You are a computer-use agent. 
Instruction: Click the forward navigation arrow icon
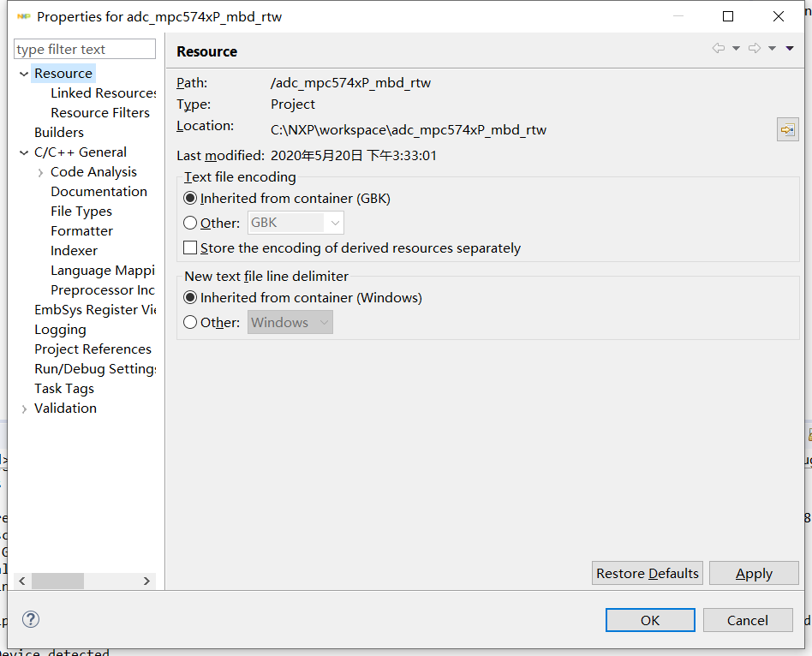pyautogui.click(x=755, y=48)
